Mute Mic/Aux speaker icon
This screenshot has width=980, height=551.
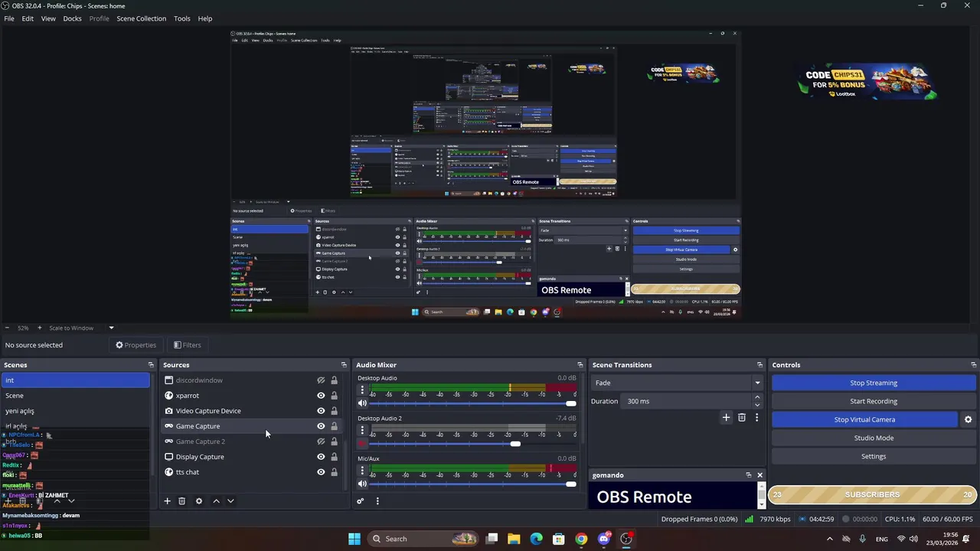click(x=362, y=484)
